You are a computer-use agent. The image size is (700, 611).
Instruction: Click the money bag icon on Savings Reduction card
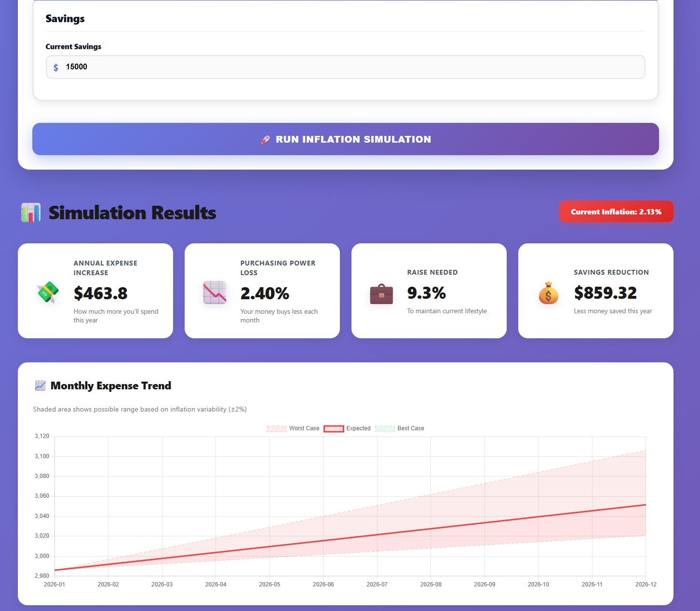[x=548, y=292]
